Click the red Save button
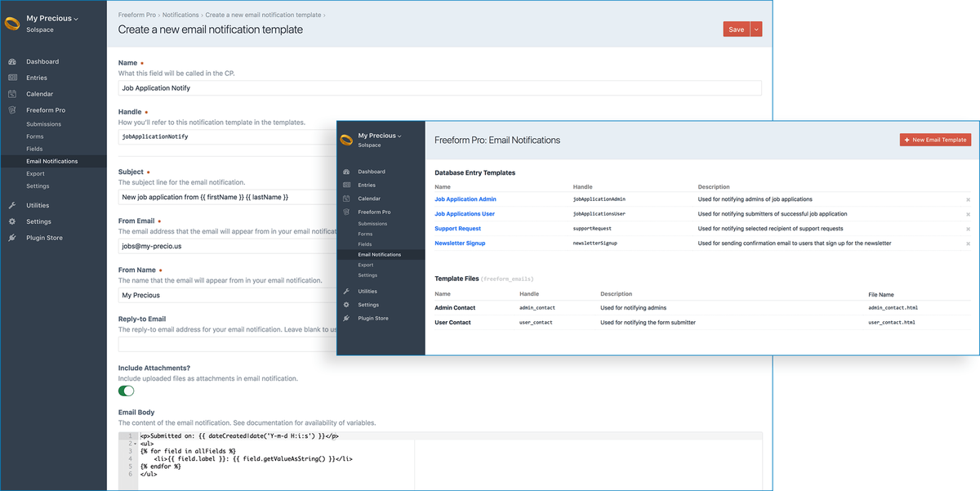This screenshot has width=980, height=491. click(737, 29)
